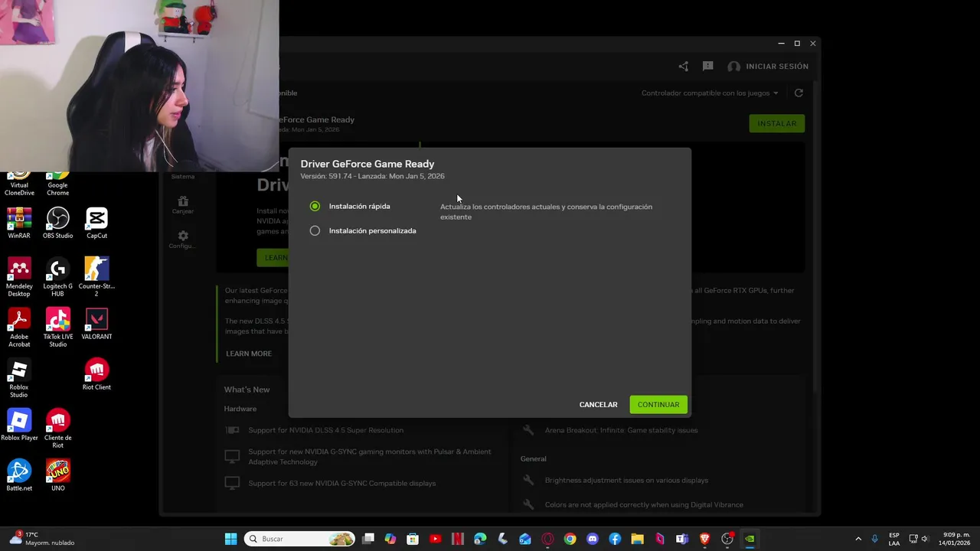Open the Virtual CloneDrive desktop icon
The width and height of the screenshot is (980, 551).
coord(19,184)
